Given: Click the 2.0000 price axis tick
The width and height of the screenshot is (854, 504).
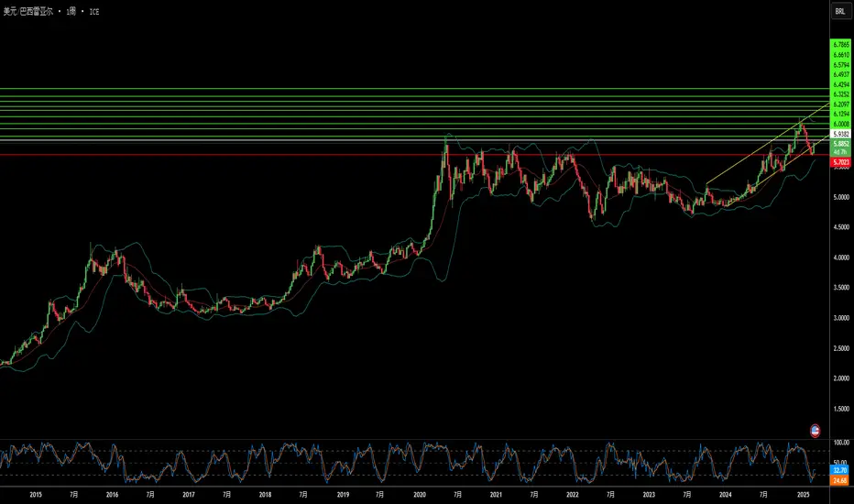Looking at the screenshot, I should 841,378.
